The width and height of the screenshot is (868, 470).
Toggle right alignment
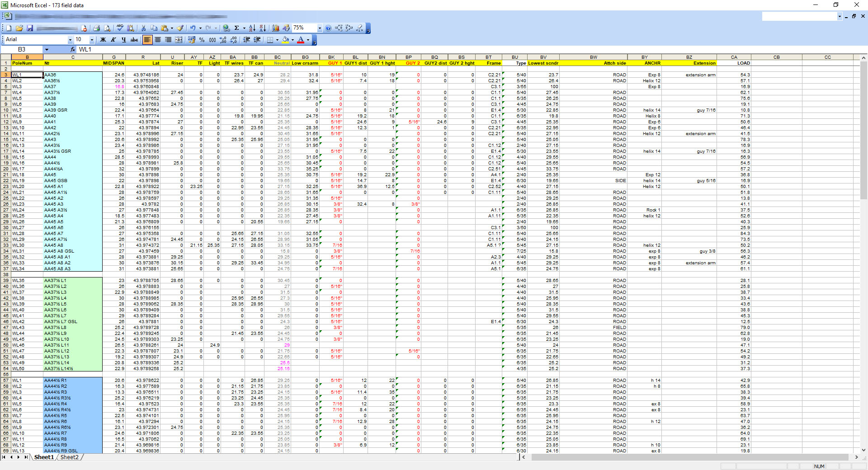(168, 40)
